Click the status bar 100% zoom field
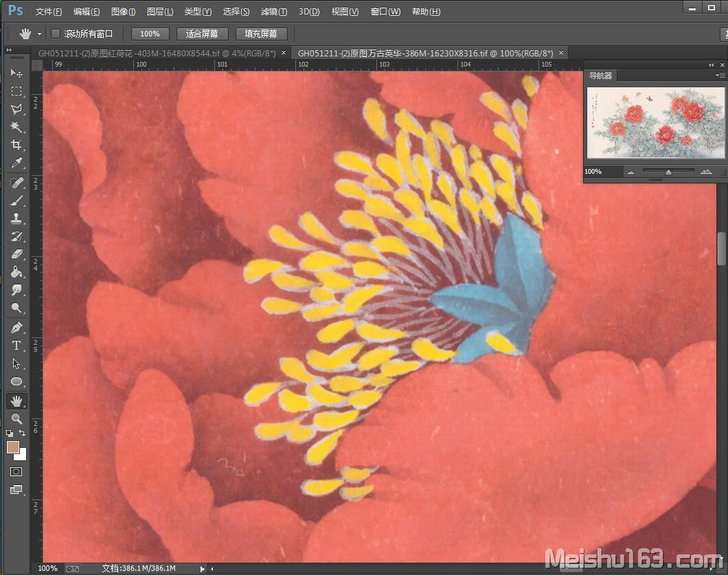The width and height of the screenshot is (728, 575). pos(47,569)
